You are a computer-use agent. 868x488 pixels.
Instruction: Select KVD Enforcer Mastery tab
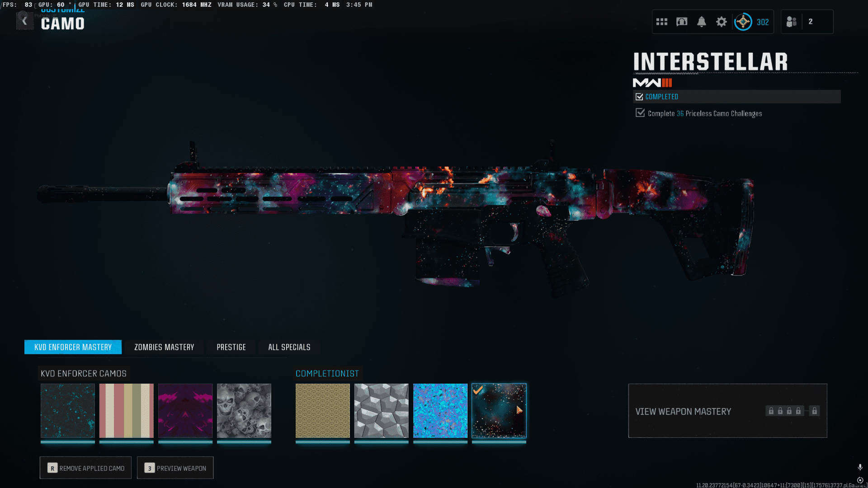point(73,347)
